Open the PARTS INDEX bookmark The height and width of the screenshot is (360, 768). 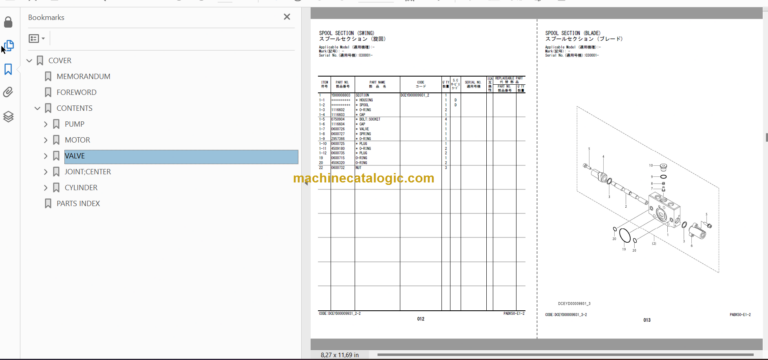click(78, 203)
